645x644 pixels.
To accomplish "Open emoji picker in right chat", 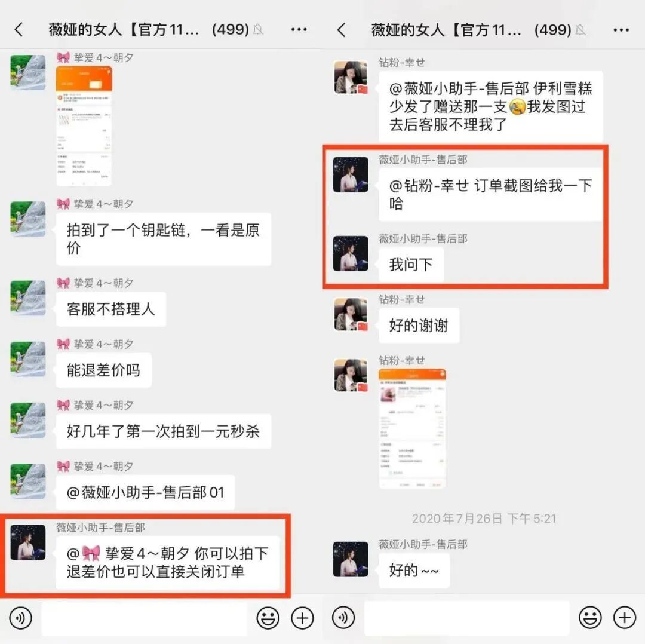I will pos(590,618).
